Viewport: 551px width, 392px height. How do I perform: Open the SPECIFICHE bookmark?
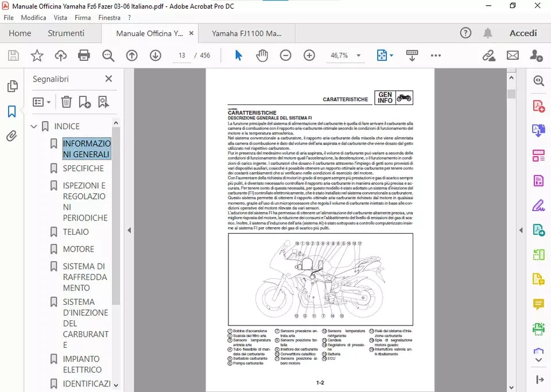tap(83, 168)
